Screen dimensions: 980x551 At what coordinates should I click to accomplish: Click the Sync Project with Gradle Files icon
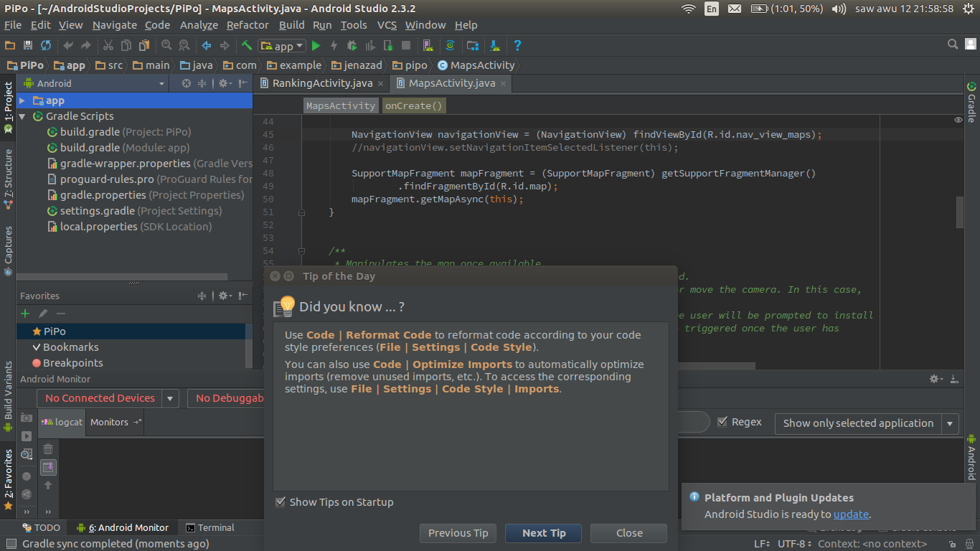tap(450, 45)
